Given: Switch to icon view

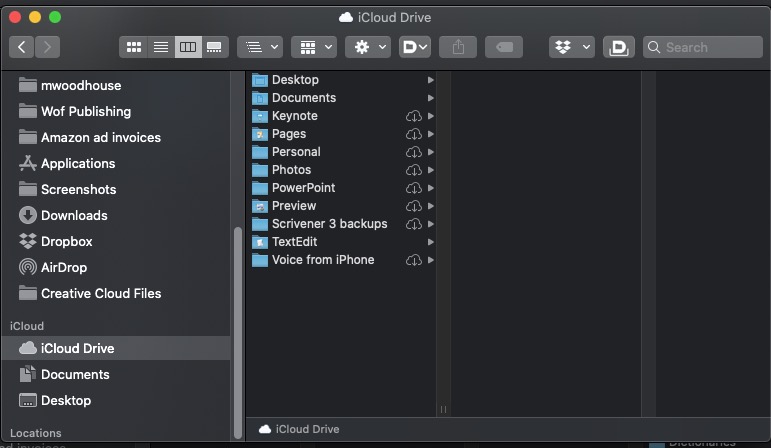Looking at the screenshot, I should point(134,47).
